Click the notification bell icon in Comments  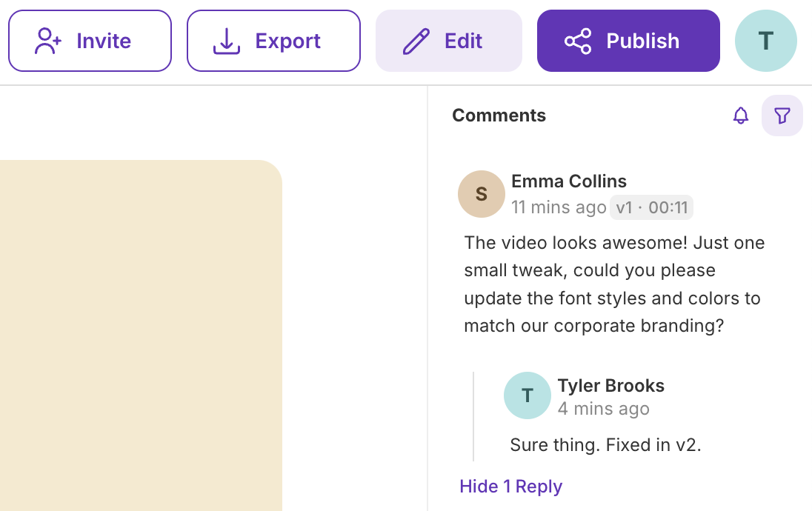pos(740,116)
